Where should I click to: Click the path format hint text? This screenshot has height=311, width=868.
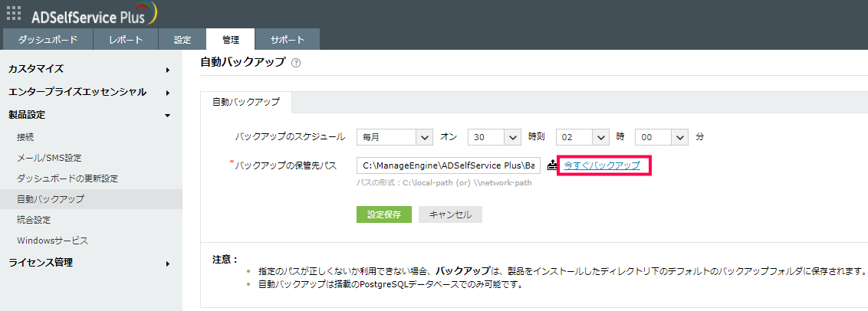point(445,182)
